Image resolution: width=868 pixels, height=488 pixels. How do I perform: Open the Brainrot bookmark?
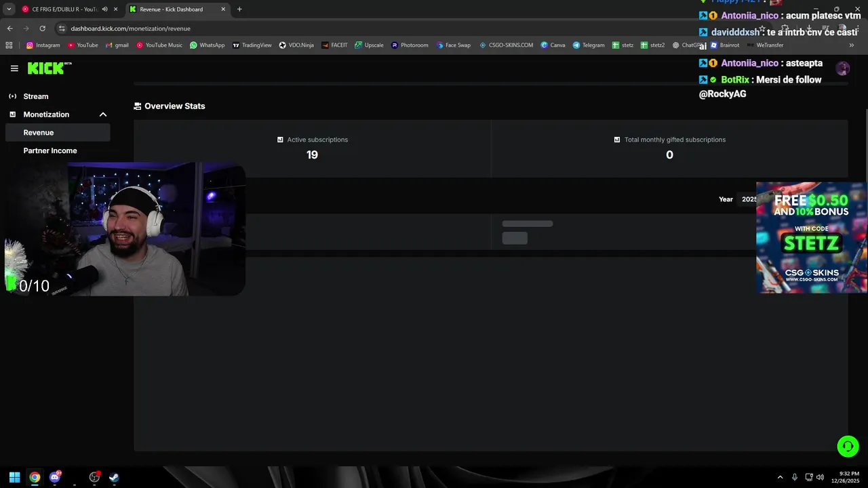[724, 45]
